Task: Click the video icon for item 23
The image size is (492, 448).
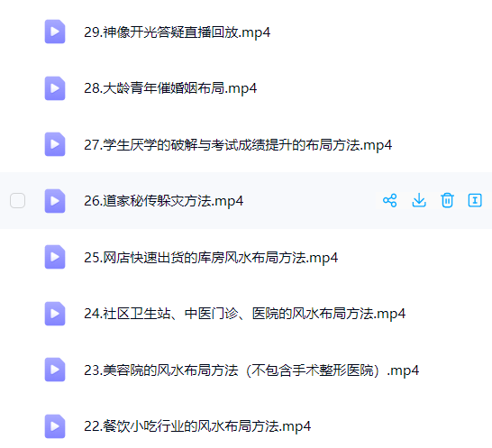Action: point(55,370)
